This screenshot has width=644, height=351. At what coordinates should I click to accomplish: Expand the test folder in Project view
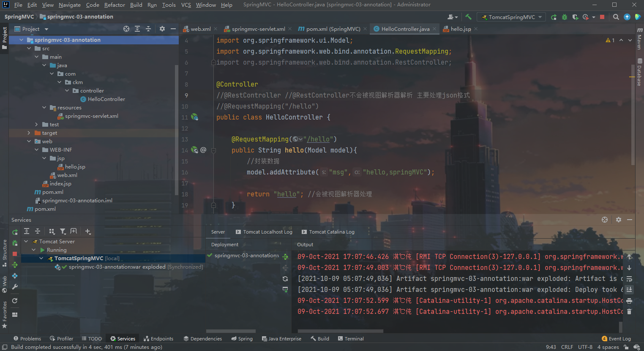[36, 124]
